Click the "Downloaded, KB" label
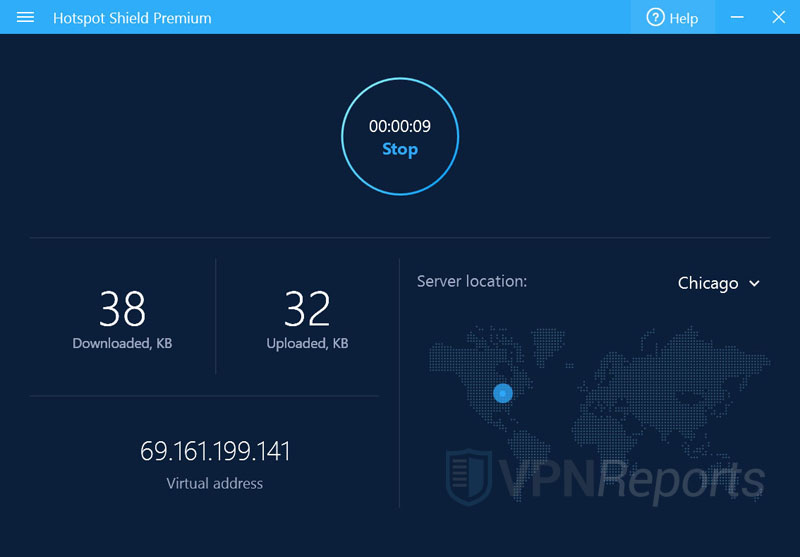The width and height of the screenshot is (800, 557). click(122, 343)
